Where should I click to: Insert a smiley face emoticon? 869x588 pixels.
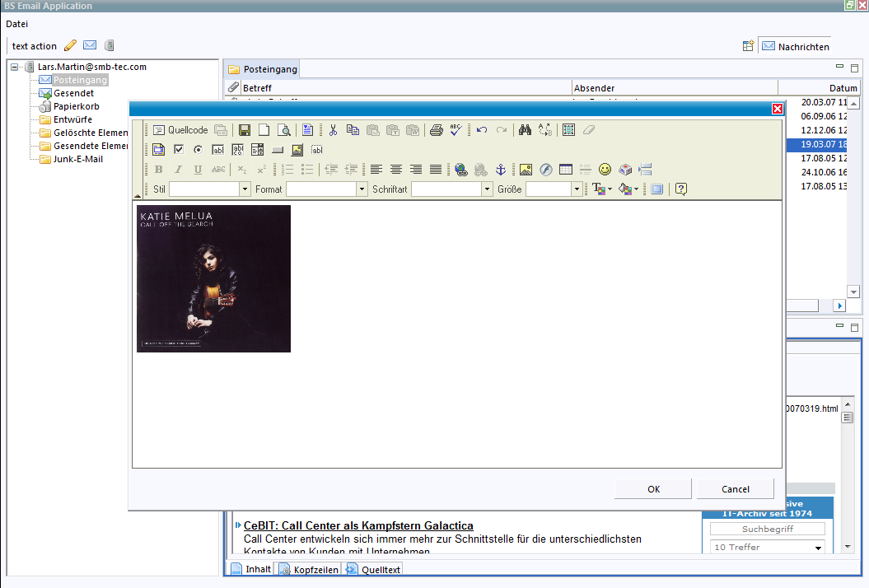point(605,170)
